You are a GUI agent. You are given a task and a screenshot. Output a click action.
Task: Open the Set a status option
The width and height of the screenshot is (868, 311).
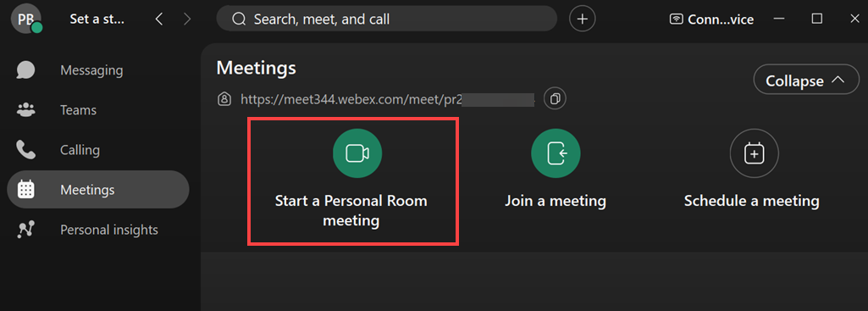tap(97, 19)
